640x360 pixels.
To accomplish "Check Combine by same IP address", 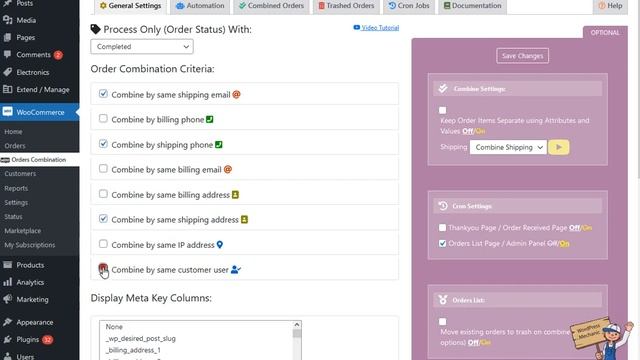I will pos(103,244).
